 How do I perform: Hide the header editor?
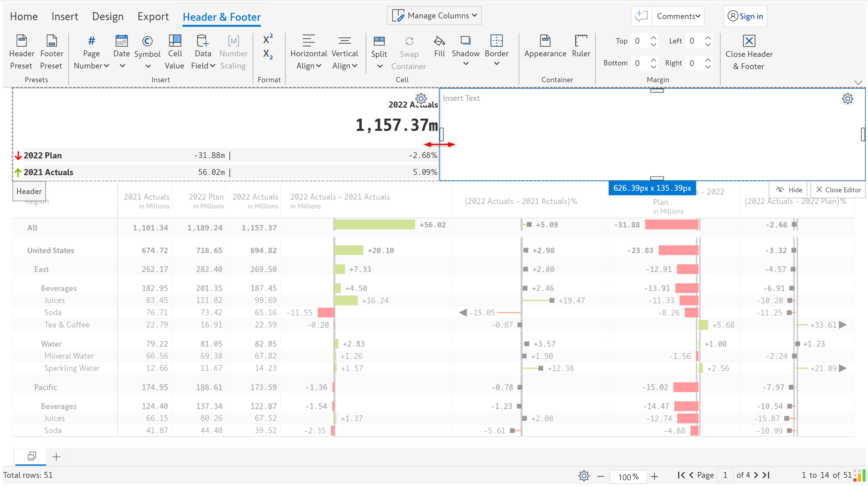point(789,190)
